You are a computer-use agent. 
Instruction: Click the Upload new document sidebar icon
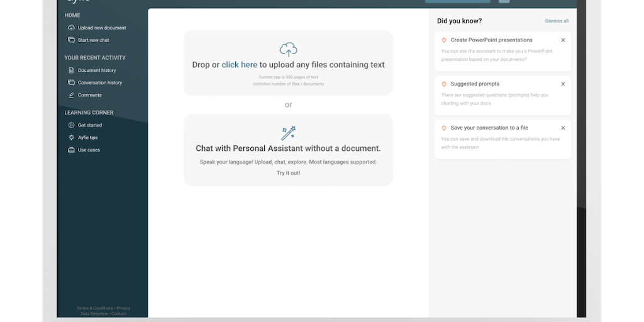(72, 28)
